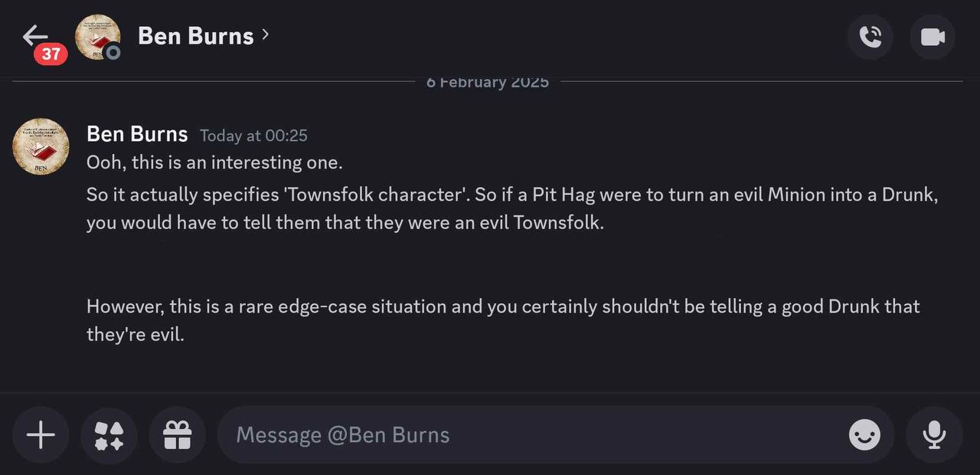
Task: Click the message author name Ben Burns
Action: 137,134
